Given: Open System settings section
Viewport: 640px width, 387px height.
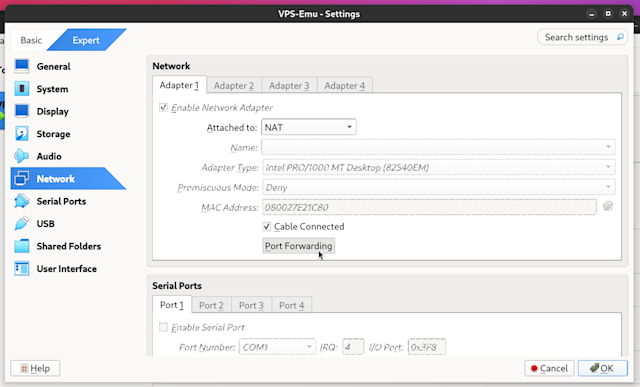Looking at the screenshot, I should (52, 89).
